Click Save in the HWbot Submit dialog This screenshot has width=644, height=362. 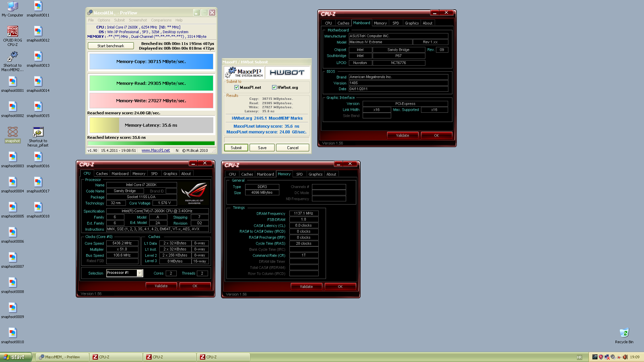point(262,148)
